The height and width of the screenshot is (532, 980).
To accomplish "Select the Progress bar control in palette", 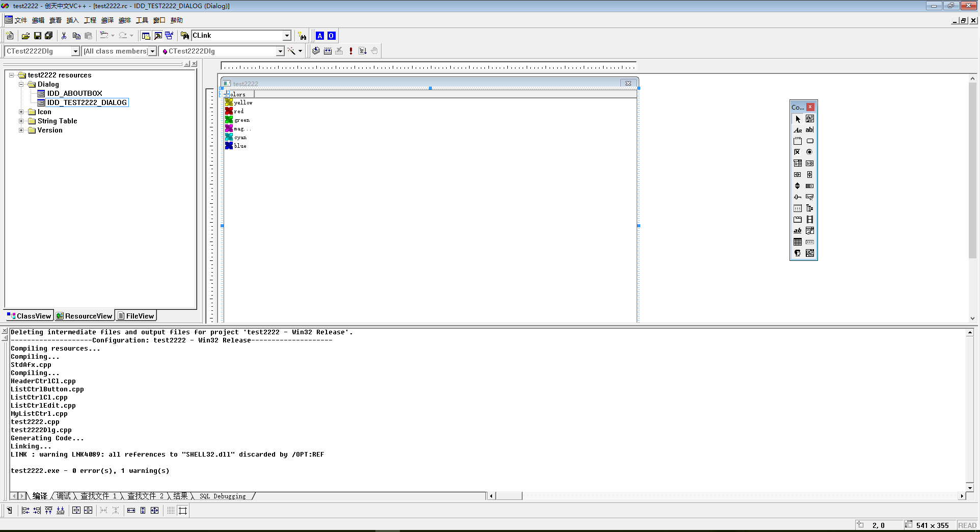I will (x=810, y=186).
